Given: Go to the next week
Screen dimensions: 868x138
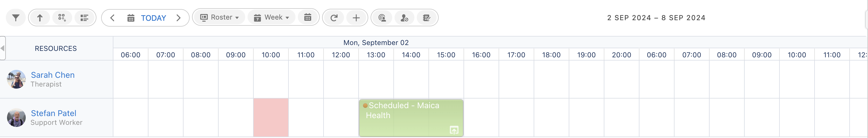Looking at the screenshot, I should point(179,18).
